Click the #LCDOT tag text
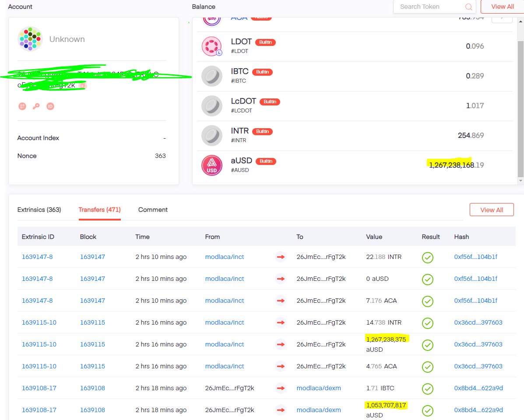The width and height of the screenshot is (524, 420). click(241, 111)
